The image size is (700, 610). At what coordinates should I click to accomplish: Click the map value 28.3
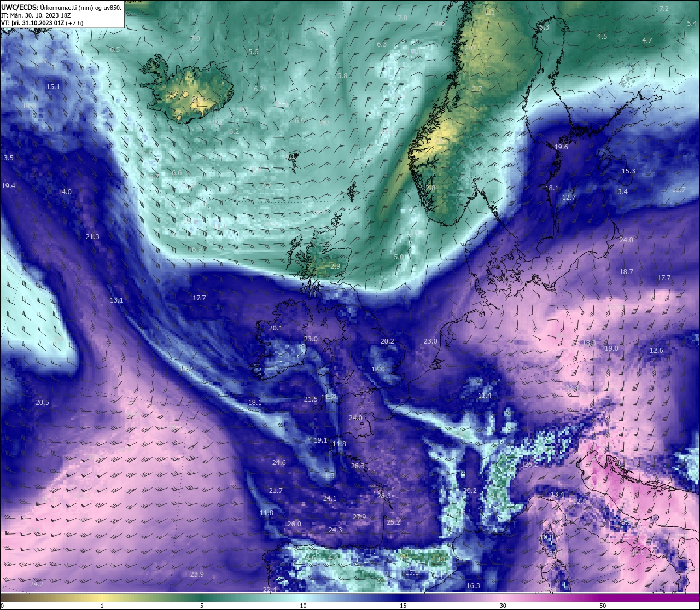384,496
